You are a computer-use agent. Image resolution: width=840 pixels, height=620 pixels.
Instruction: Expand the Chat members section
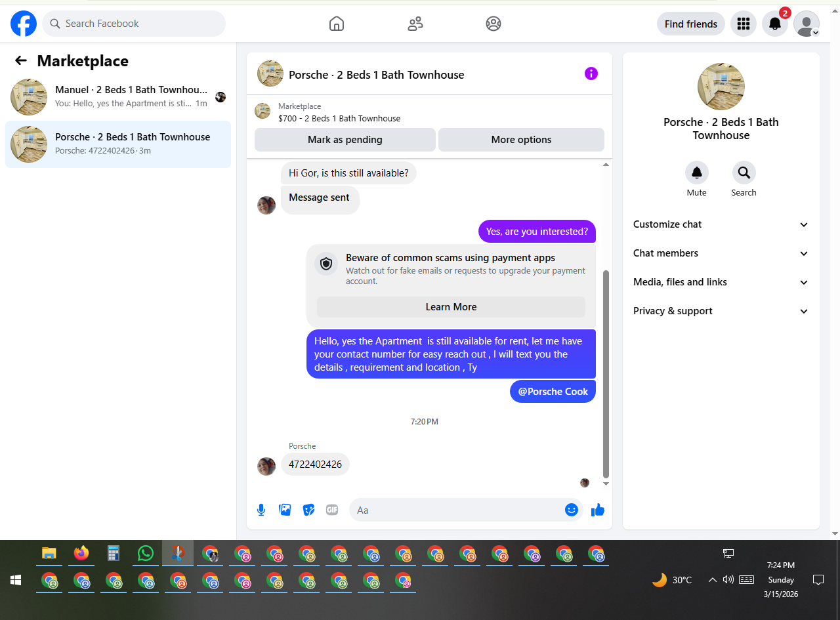point(721,253)
